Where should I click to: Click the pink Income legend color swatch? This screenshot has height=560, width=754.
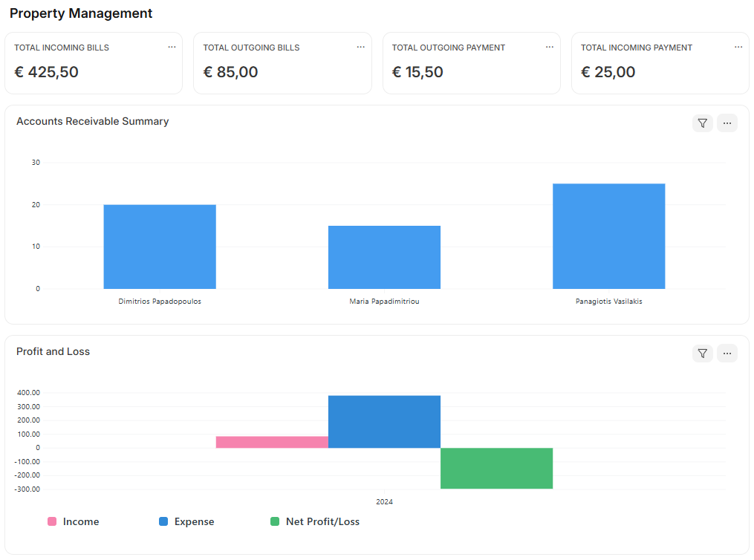(x=52, y=522)
